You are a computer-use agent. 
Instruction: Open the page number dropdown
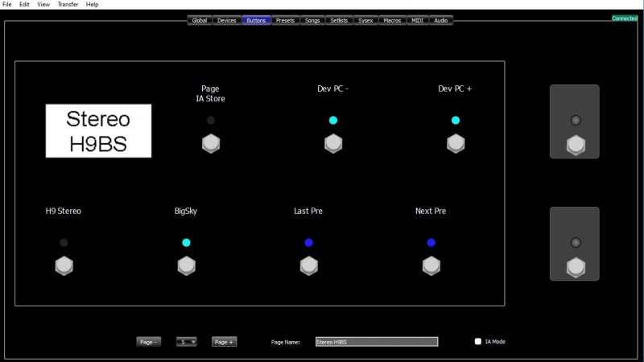[x=186, y=342]
